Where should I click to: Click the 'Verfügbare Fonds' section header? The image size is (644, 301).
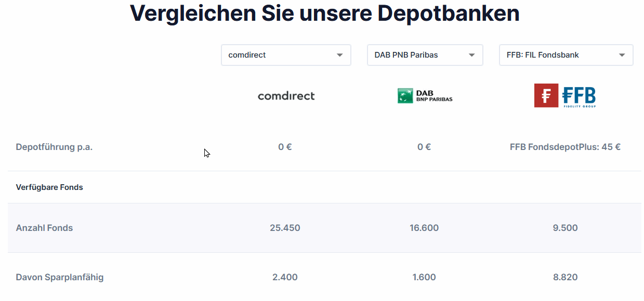[x=49, y=187]
